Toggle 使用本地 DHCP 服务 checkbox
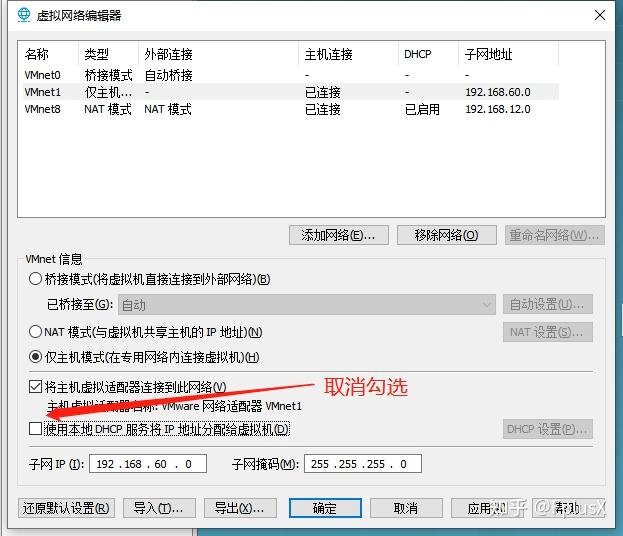Screen dimensions: 623x536 (x=35, y=429)
